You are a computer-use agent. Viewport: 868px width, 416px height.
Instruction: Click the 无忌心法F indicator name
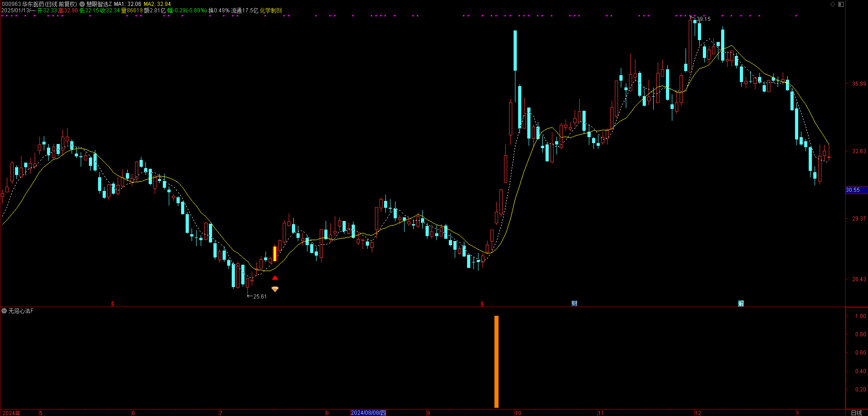(x=21, y=311)
